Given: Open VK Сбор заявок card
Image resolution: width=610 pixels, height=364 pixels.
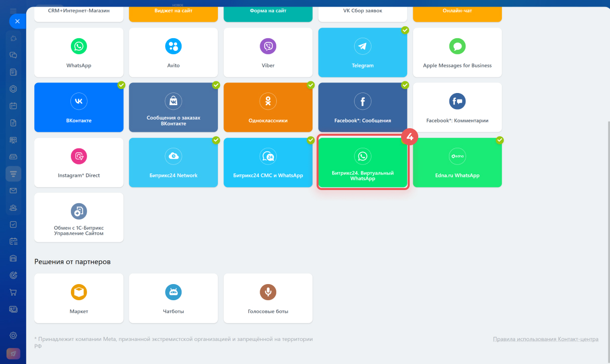Looking at the screenshot, I should [x=363, y=14].
